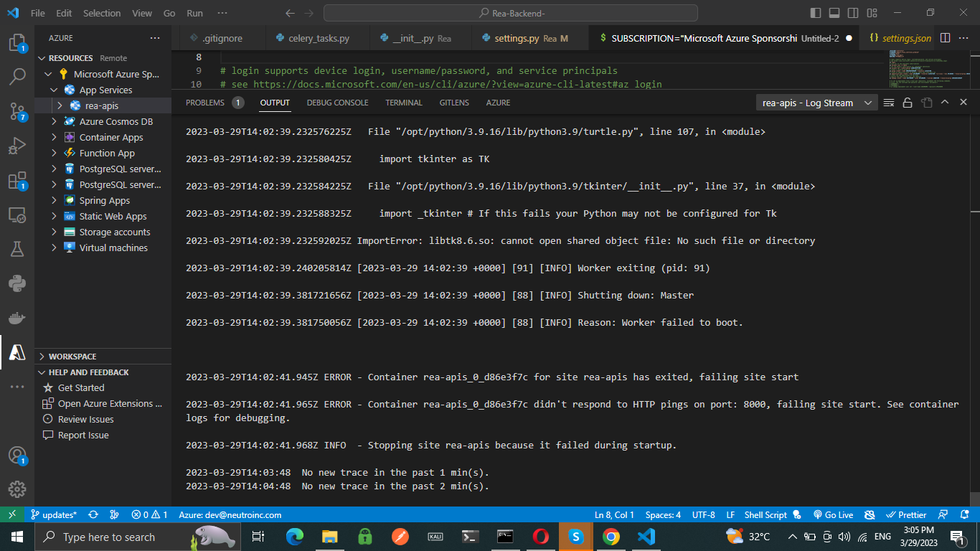Open the Run menu
The height and width of the screenshot is (551, 980).
pos(194,13)
